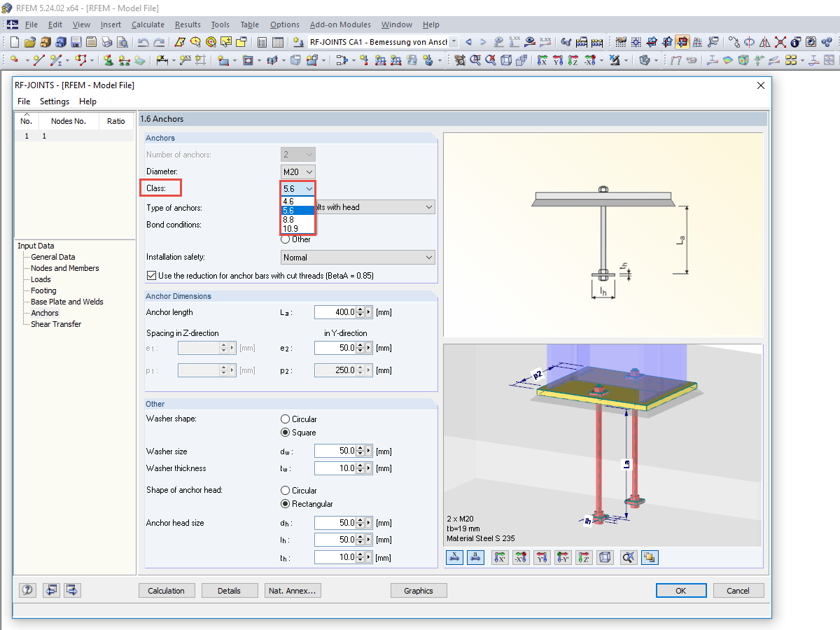
Task: Click the previous case left arrow
Action: click(468, 42)
